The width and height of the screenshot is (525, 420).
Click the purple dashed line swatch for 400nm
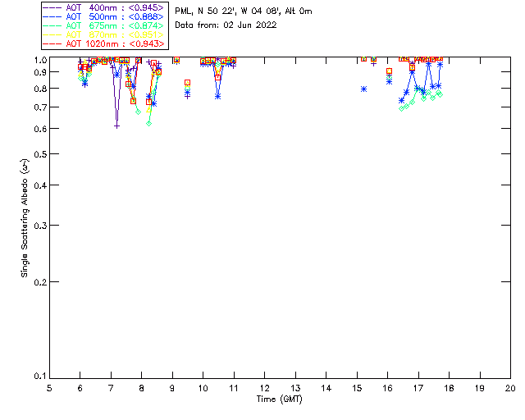[52, 7]
